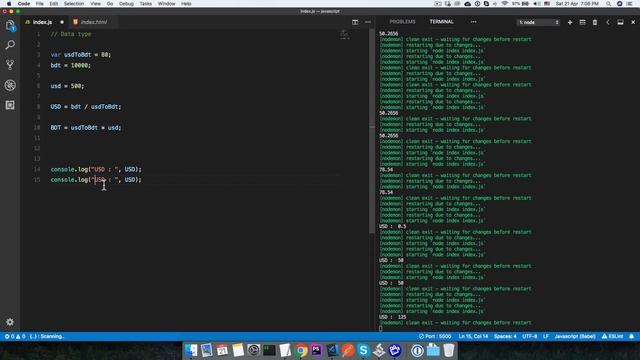
Task: Click the errors and warnings status bar count
Action: (15, 336)
